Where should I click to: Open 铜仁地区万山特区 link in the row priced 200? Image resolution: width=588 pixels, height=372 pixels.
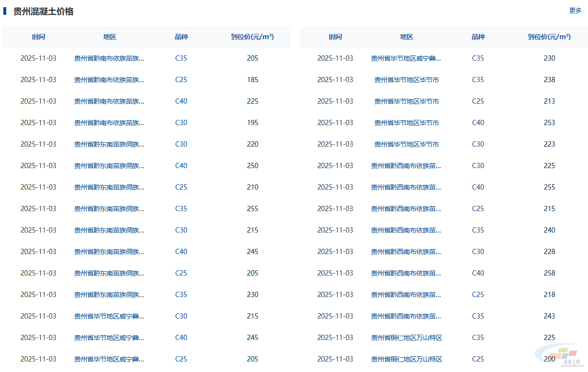tap(406, 359)
